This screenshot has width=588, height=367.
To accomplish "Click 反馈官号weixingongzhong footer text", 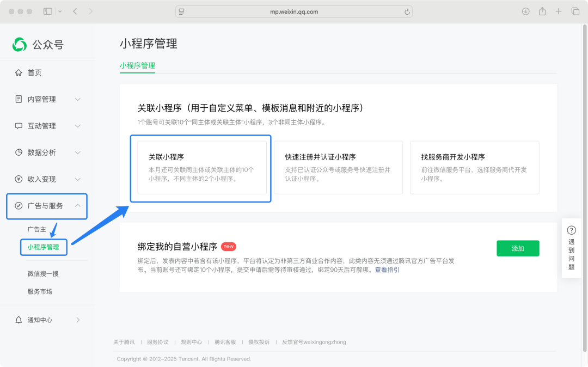I will click(314, 342).
